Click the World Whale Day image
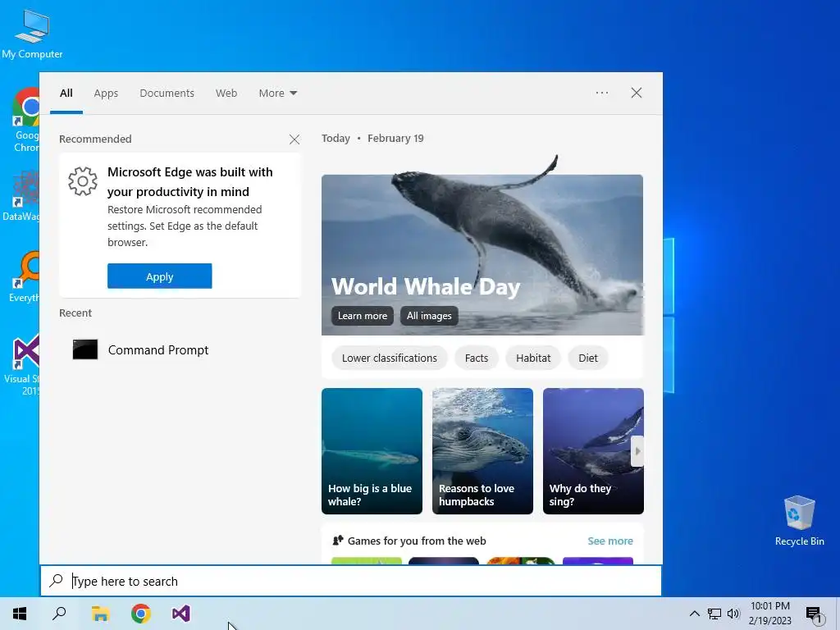Image resolution: width=840 pixels, height=630 pixels. pyautogui.click(x=482, y=246)
